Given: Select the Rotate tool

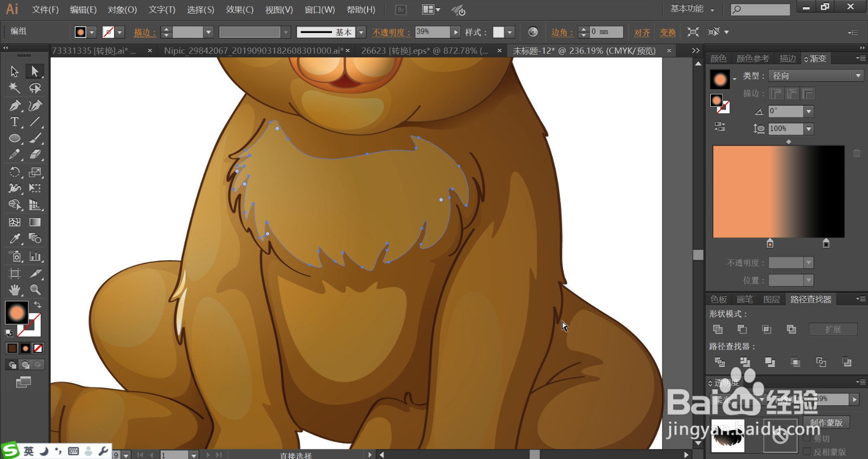Looking at the screenshot, I should [x=15, y=172].
